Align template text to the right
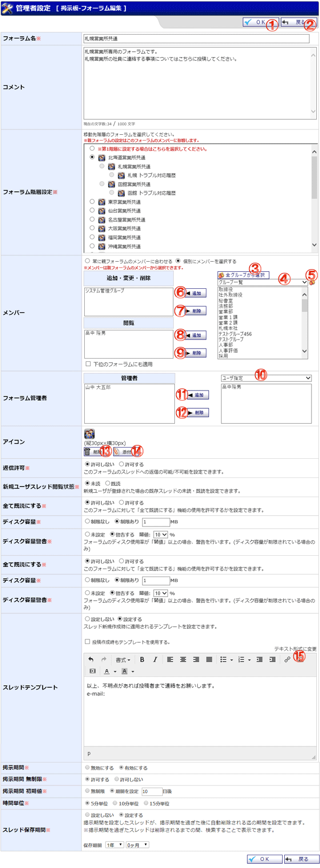320x868 pixels. 196,660
